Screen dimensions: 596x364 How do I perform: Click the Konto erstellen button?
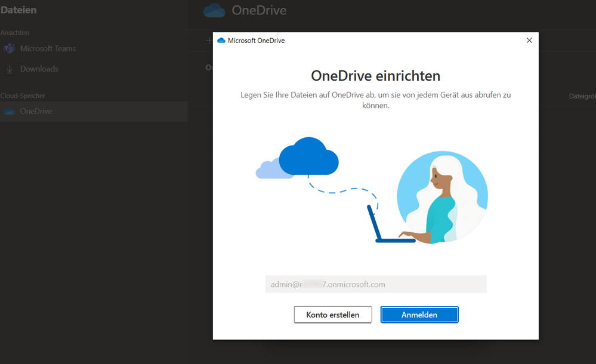point(332,314)
